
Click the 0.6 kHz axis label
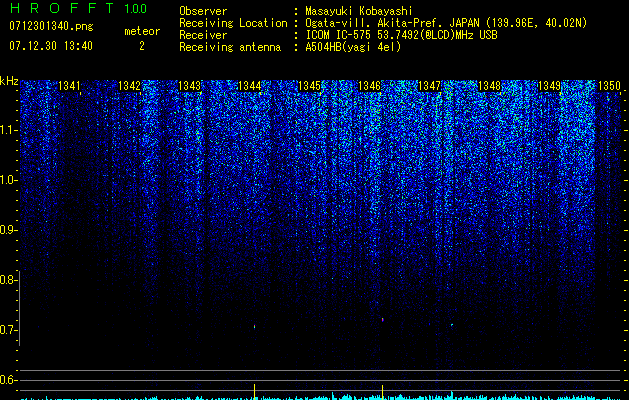(8, 380)
